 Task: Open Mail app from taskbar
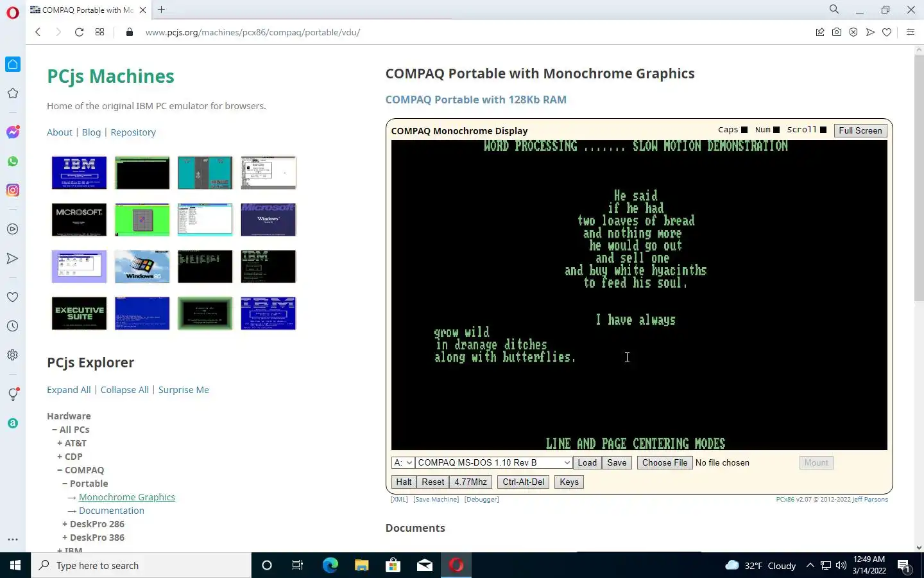pyautogui.click(x=425, y=565)
